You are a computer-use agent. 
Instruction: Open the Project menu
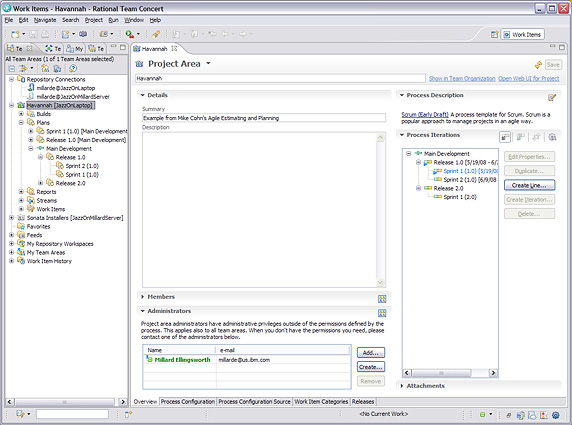coord(94,20)
